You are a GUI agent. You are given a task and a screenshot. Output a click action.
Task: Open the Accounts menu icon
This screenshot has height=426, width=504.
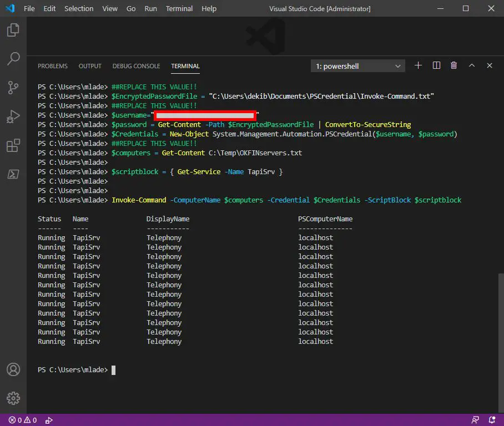tap(13, 369)
